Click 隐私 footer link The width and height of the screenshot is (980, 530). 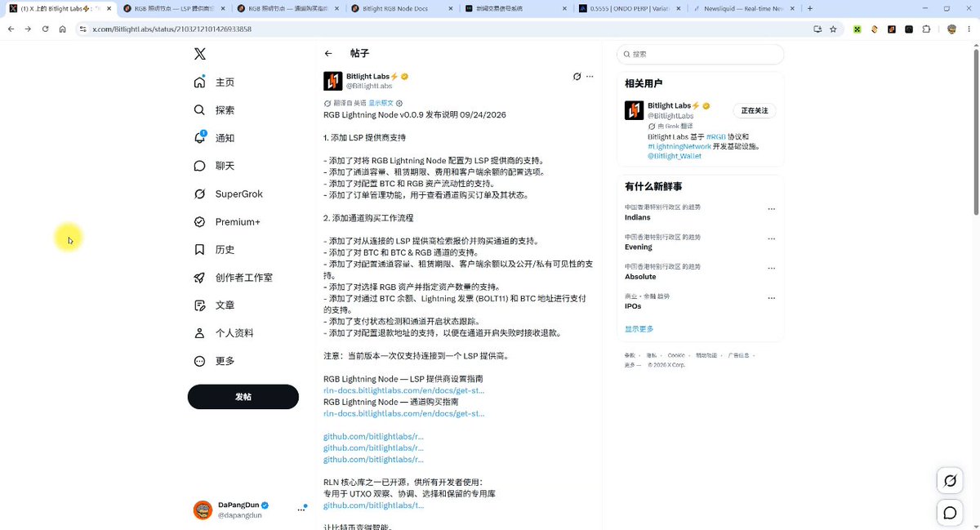point(651,355)
